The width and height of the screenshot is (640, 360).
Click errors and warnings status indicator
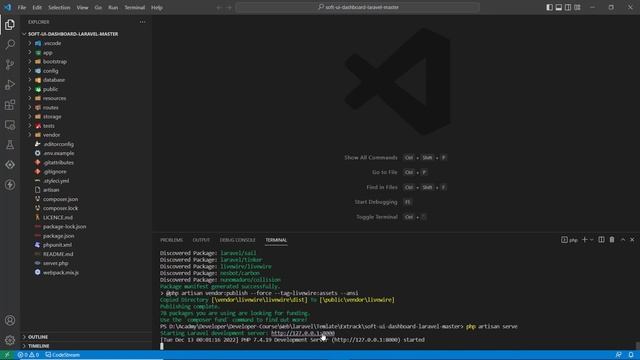[x=28, y=355]
